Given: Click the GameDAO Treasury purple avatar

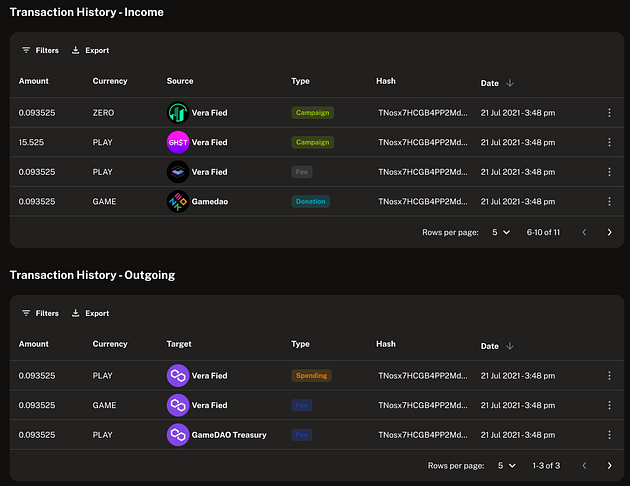Looking at the screenshot, I should coord(177,435).
